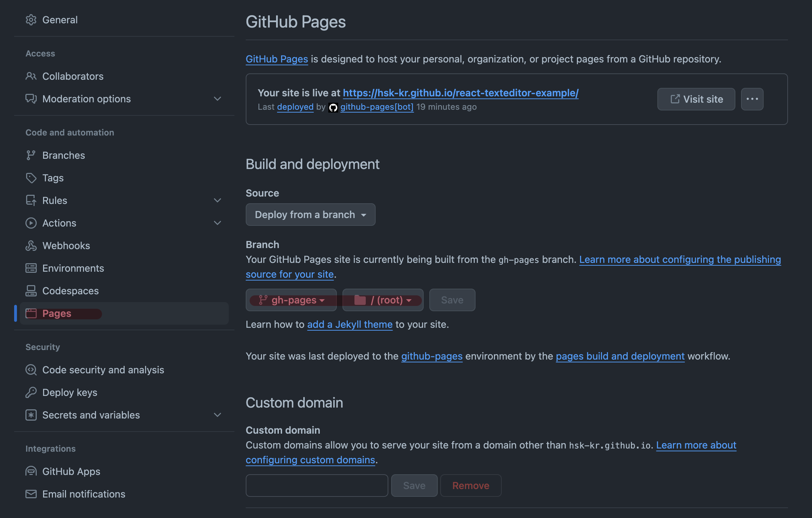This screenshot has height=518, width=812.
Task: Click the Email notifications envelope icon
Action: tap(31, 494)
